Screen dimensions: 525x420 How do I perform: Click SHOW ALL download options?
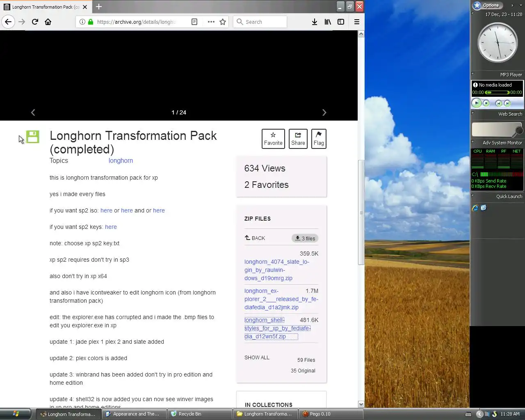(x=257, y=357)
